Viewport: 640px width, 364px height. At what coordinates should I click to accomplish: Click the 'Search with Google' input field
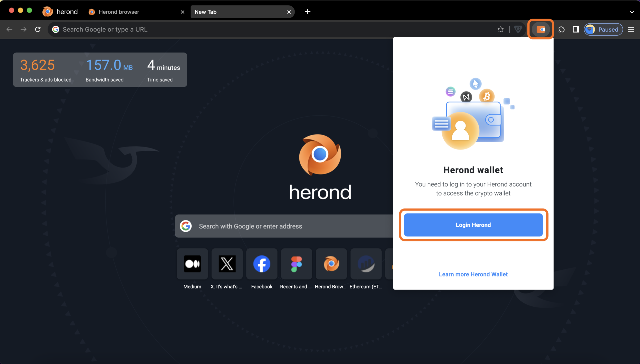(283, 226)
